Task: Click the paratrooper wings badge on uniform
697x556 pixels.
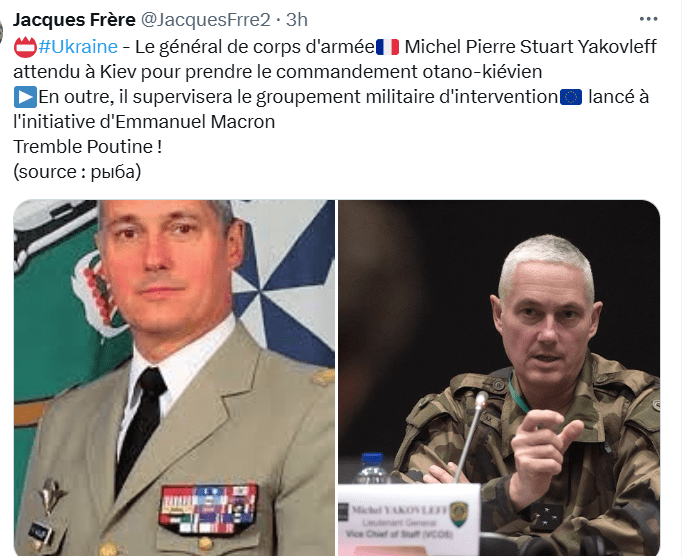Action: 51,495
